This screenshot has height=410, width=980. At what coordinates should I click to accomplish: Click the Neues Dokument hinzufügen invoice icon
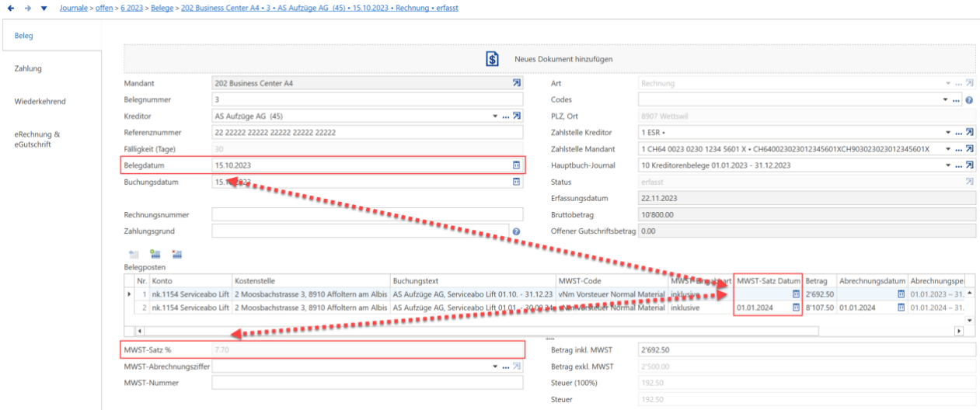[492, 59]
